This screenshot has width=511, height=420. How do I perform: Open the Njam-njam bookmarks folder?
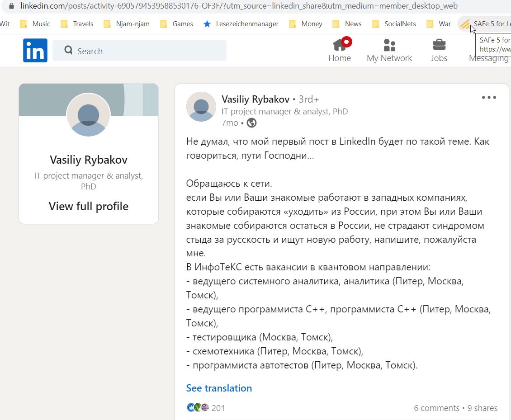tap(127, 24)
